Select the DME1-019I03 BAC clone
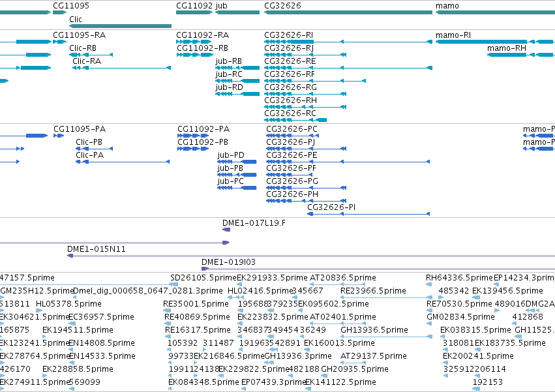This screenshot has width=555, height=392. click(x=378, y=269)
